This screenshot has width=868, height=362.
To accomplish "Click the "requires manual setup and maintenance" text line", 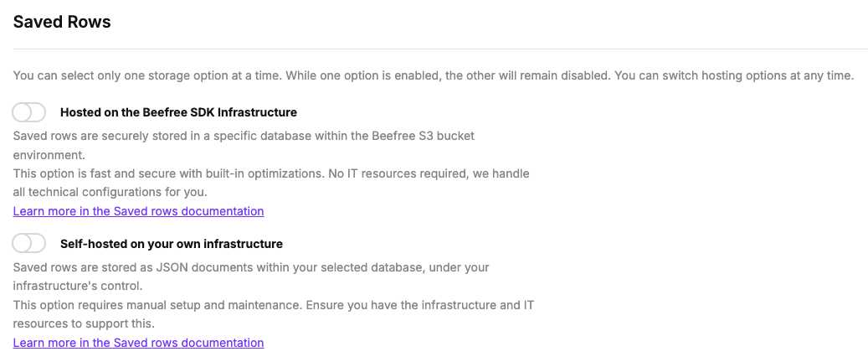I will pos(184,306).
